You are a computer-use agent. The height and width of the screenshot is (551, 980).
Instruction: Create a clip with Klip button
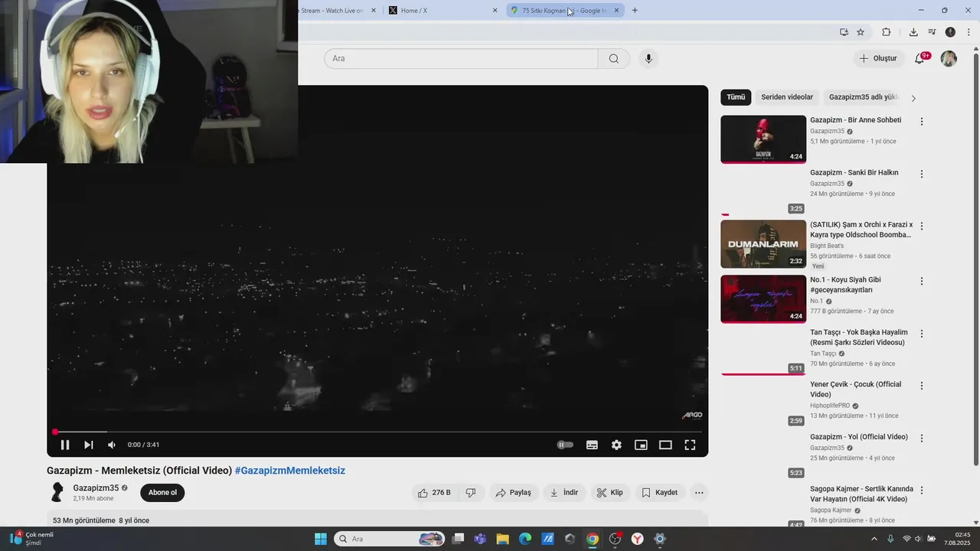pos(610,493)
